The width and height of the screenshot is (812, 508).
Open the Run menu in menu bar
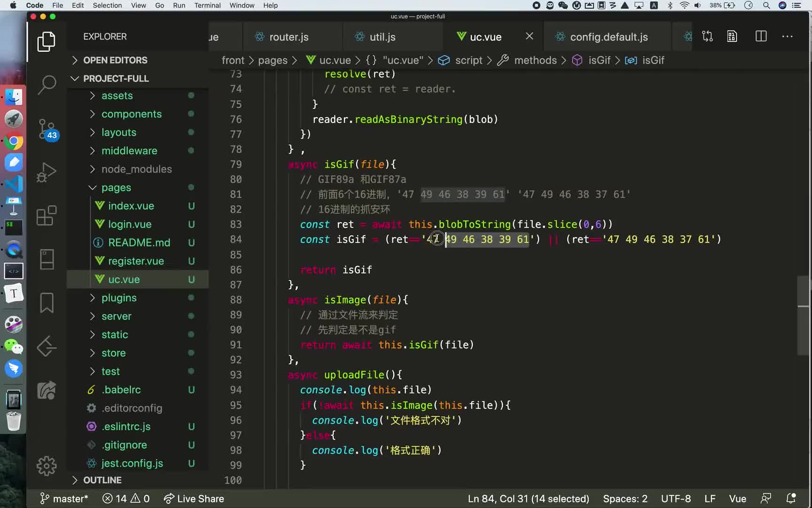pyautogui.click(x=179, y=5)
